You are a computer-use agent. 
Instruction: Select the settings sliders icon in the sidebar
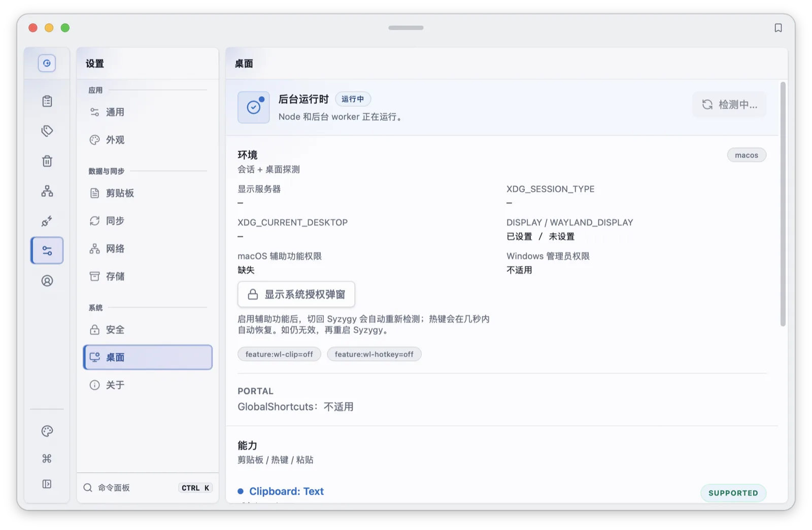coord(47,251)
